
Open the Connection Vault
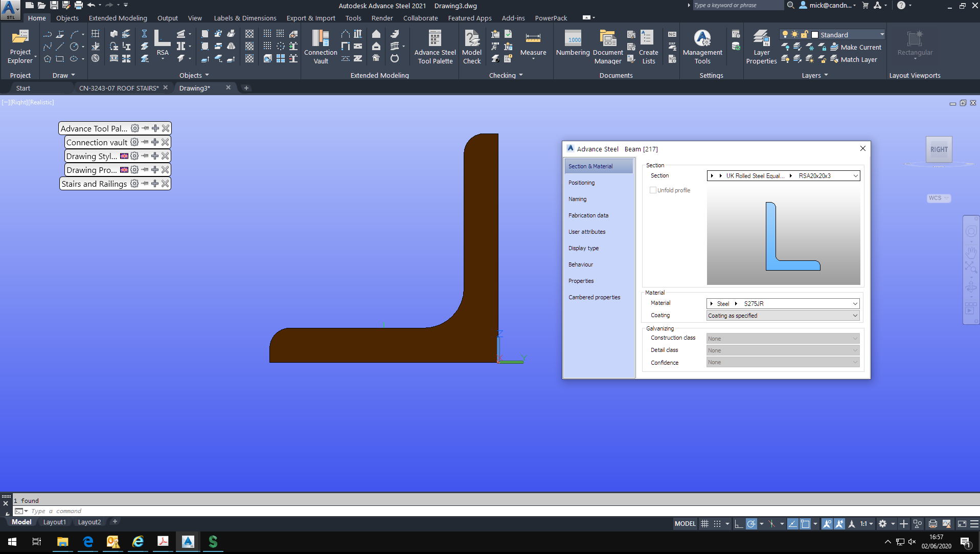click(320, 46)
